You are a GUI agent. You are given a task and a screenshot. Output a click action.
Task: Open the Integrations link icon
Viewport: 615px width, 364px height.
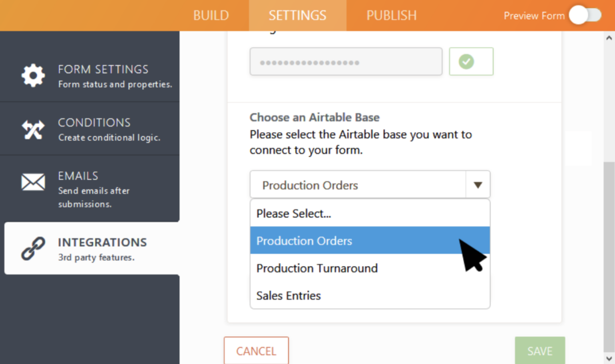[33, 248]
